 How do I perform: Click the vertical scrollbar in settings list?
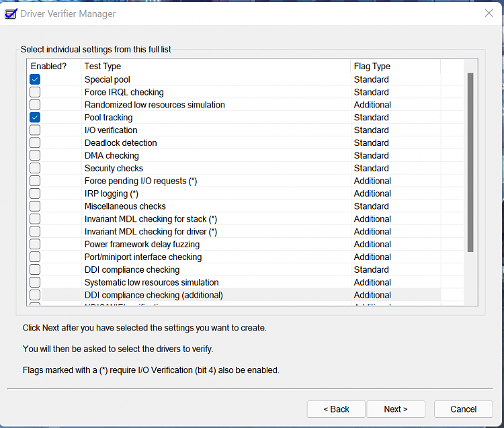(x=470, y=161)
